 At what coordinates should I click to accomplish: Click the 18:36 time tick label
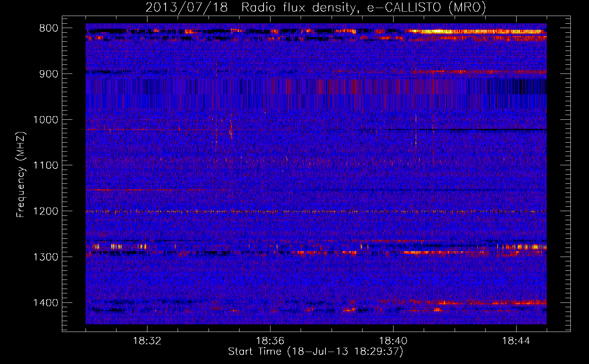(x=270, y=341)
